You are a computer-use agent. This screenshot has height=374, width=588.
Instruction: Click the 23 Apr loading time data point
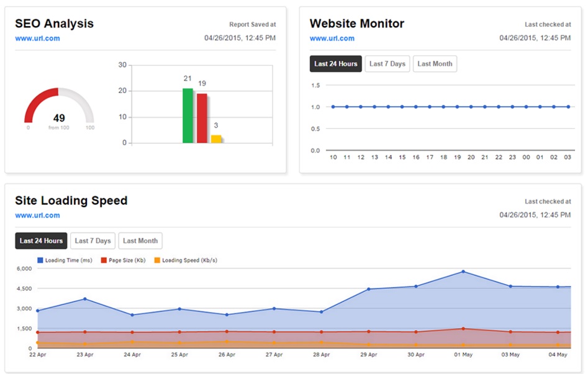click(85, 299)
